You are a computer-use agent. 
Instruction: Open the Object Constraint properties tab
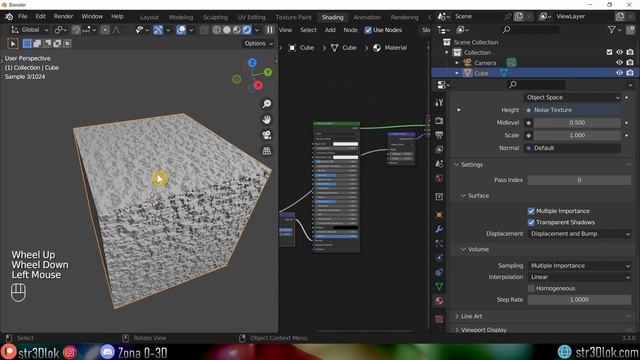click(439, 272)
